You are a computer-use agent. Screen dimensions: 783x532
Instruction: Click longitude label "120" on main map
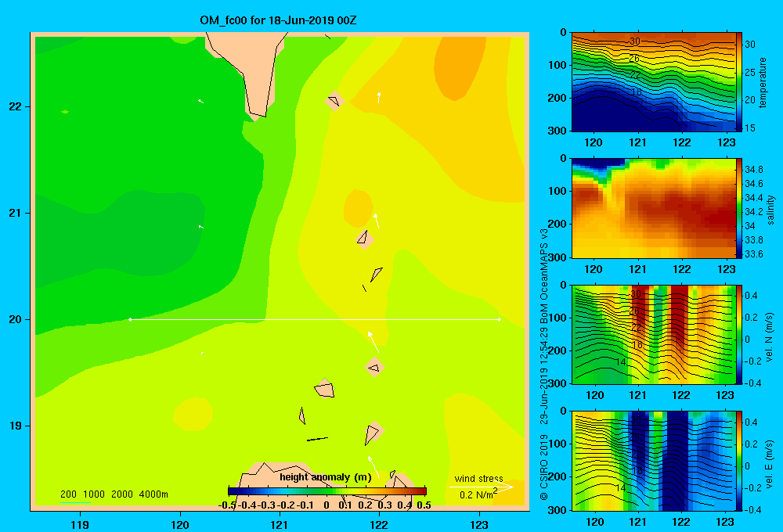180,524
